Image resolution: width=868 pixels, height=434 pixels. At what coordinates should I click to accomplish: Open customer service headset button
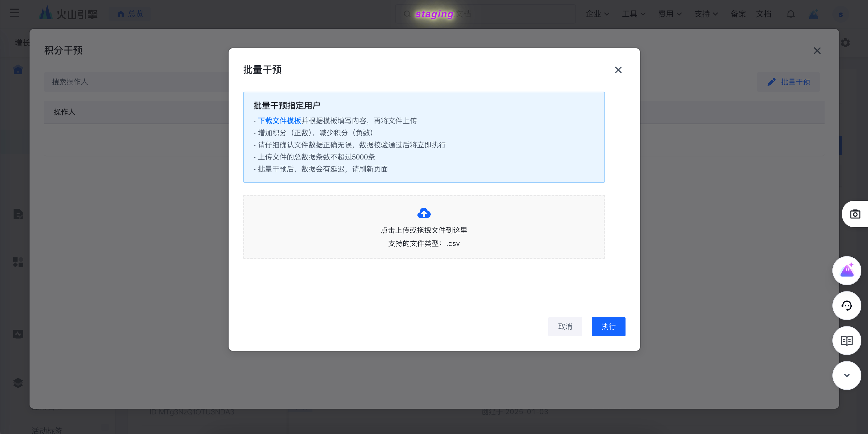point(847,305)
